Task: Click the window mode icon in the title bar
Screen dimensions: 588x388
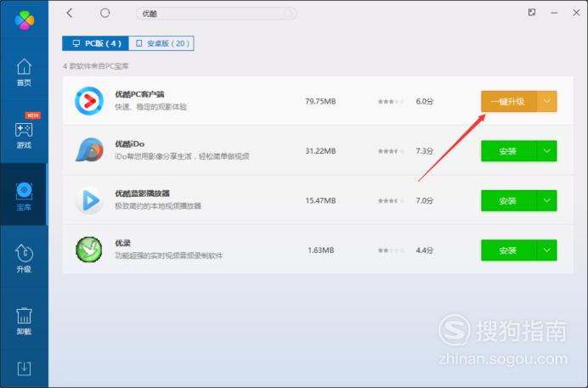Action: [532, 13]
